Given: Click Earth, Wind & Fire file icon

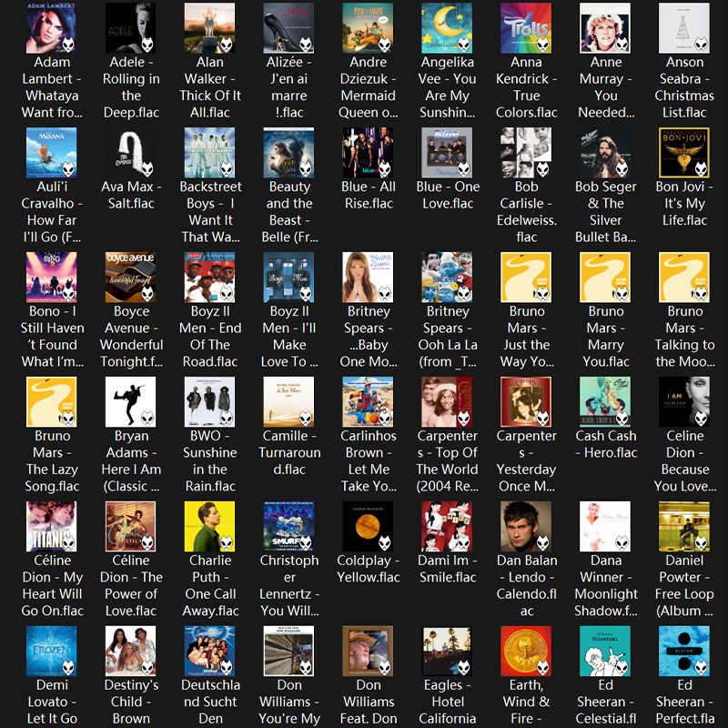Looking at the screenshot, I should pos(526,651).
